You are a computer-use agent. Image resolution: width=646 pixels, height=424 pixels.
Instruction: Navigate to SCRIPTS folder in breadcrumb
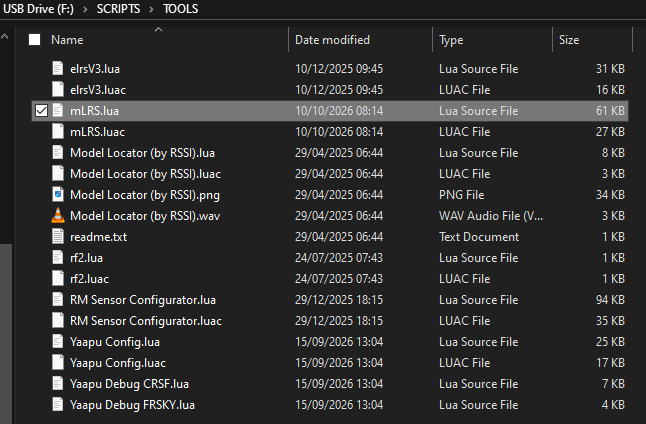(x=118, y=9)
